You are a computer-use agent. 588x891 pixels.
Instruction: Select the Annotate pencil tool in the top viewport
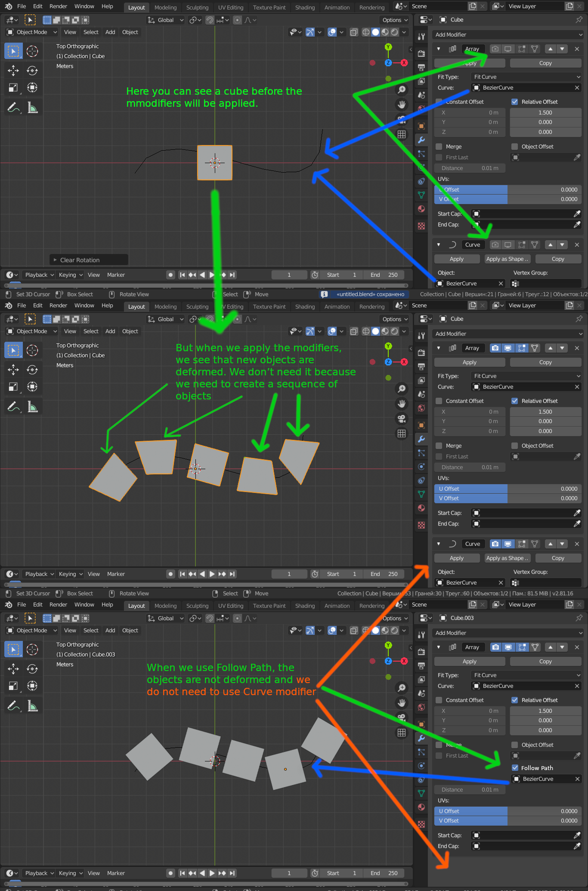(x=13, y=108)
